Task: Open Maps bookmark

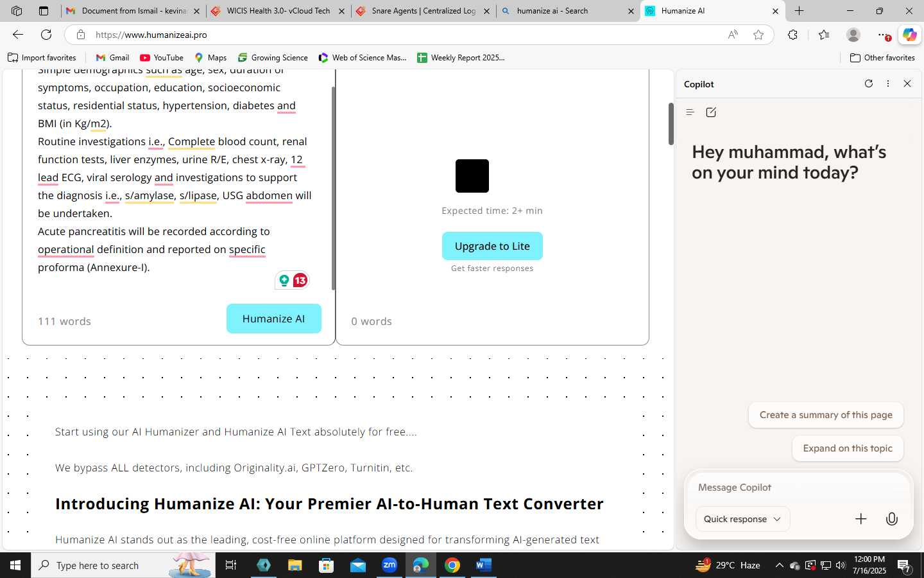Action: (210, 58)
